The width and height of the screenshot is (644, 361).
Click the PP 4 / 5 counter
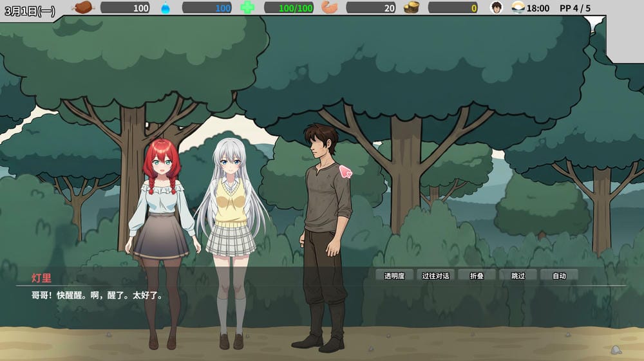click(x=575, y=8)
